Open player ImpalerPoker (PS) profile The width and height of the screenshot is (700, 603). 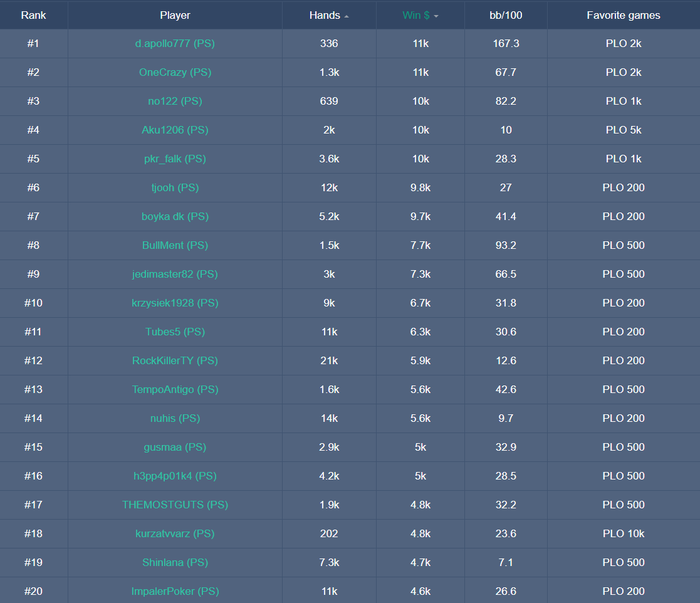175,591
